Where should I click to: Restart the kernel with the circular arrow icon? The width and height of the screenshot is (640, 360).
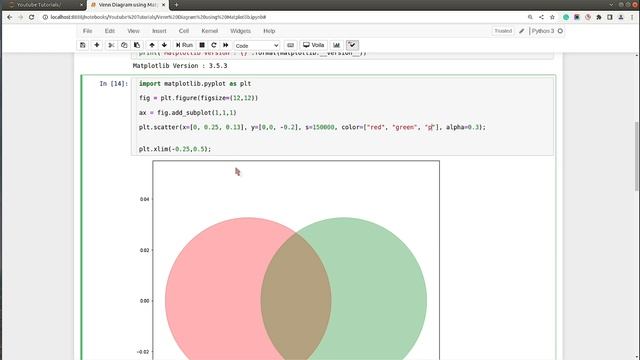pos(213,45)
